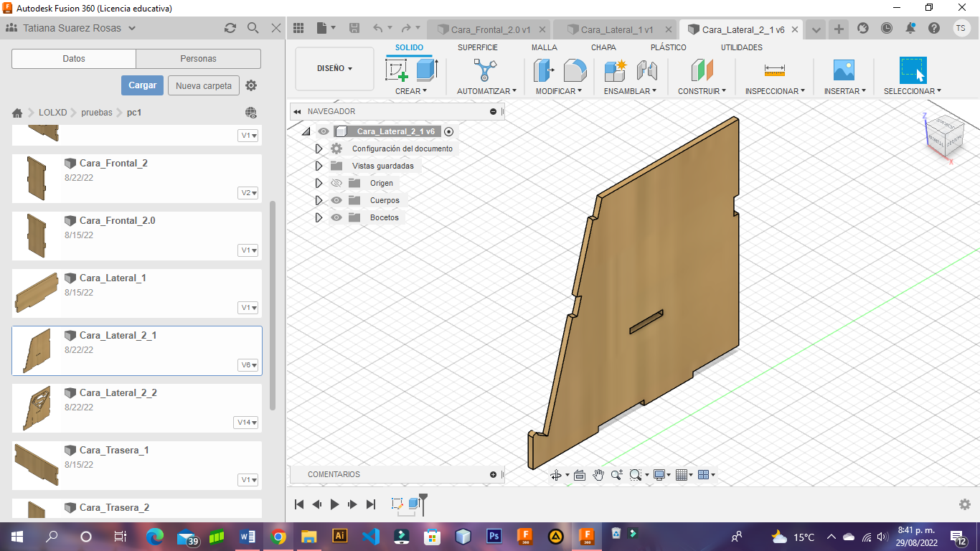Toggle visibility of the Origen folder
The image size is (980, 551).
(336, 183)
